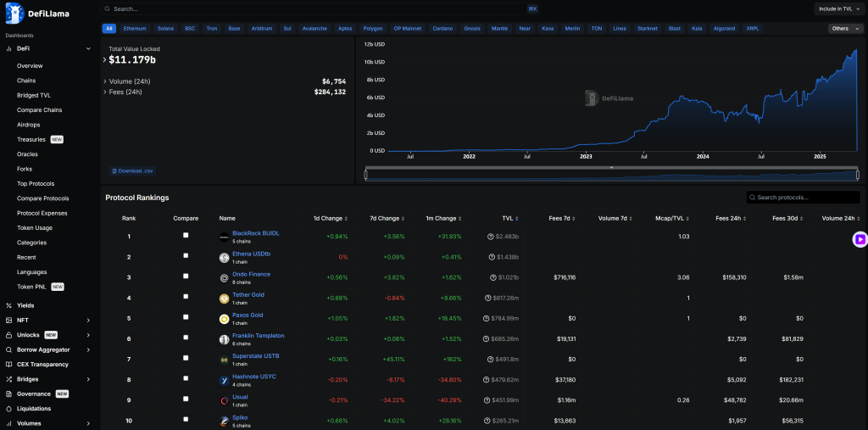868x430 pixels.
Task: Click the Governance icon in sidebar
Action: 8,394
